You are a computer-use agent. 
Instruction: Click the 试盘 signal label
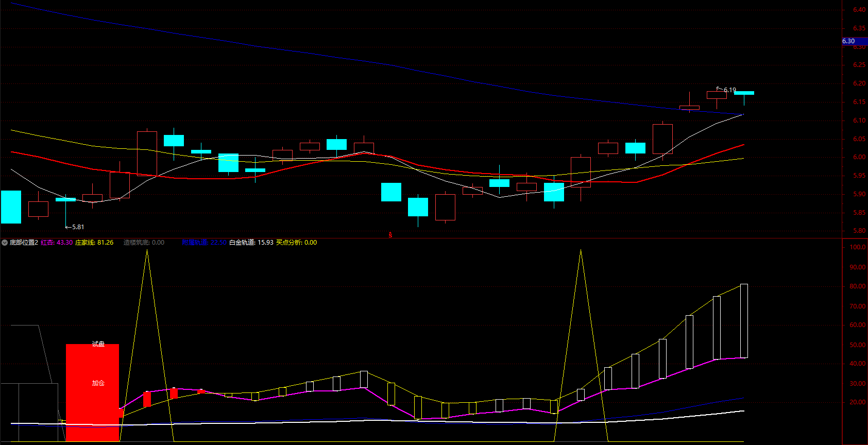pyautogui.click(x=98, y=344)
